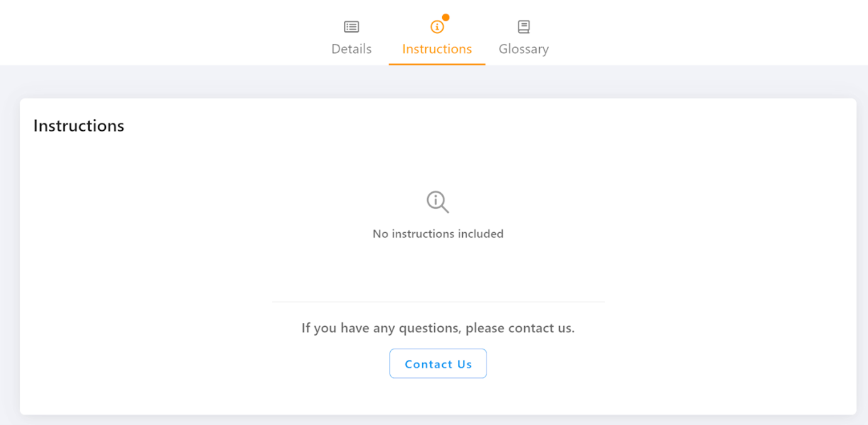
Task: Click the Glossary book icon
Action: pos(524,27)
